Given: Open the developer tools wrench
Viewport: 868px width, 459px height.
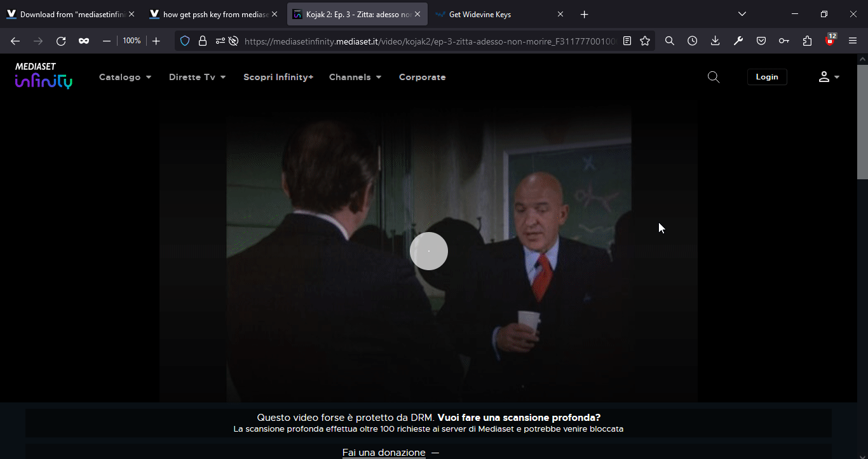Looking at the screenshot, I should pos(738,41).
